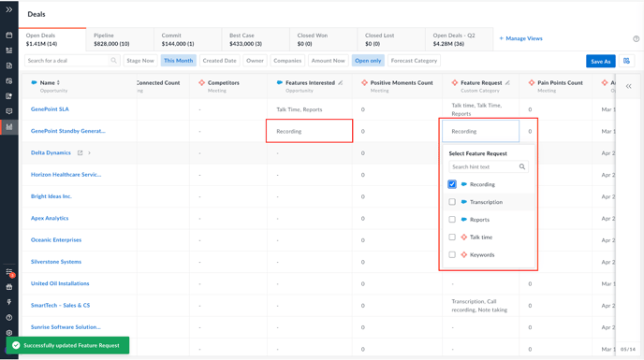Click the Feature Request cell showing Recording

click(x=480, y=131)
